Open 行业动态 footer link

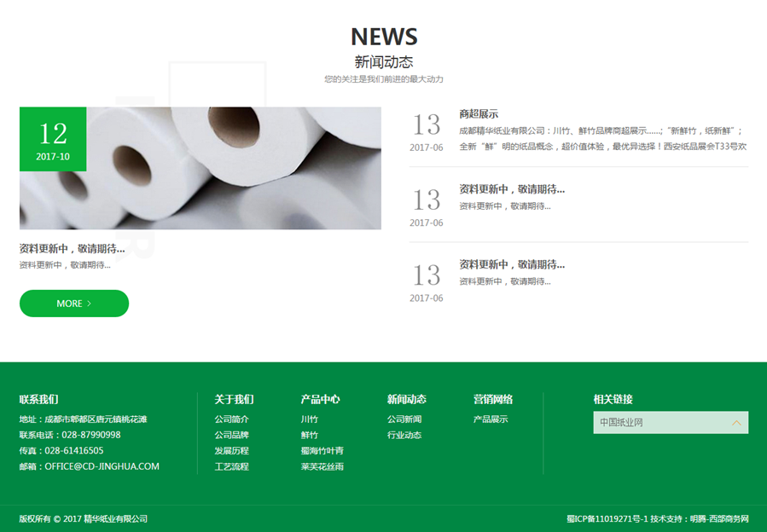coord(404,435)
